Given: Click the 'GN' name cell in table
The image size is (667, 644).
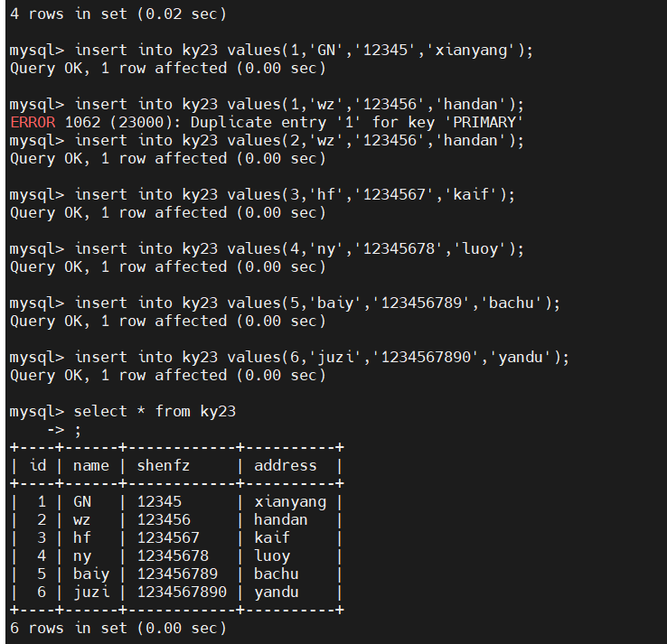Looking at the screenshot, I should point(82,501).
